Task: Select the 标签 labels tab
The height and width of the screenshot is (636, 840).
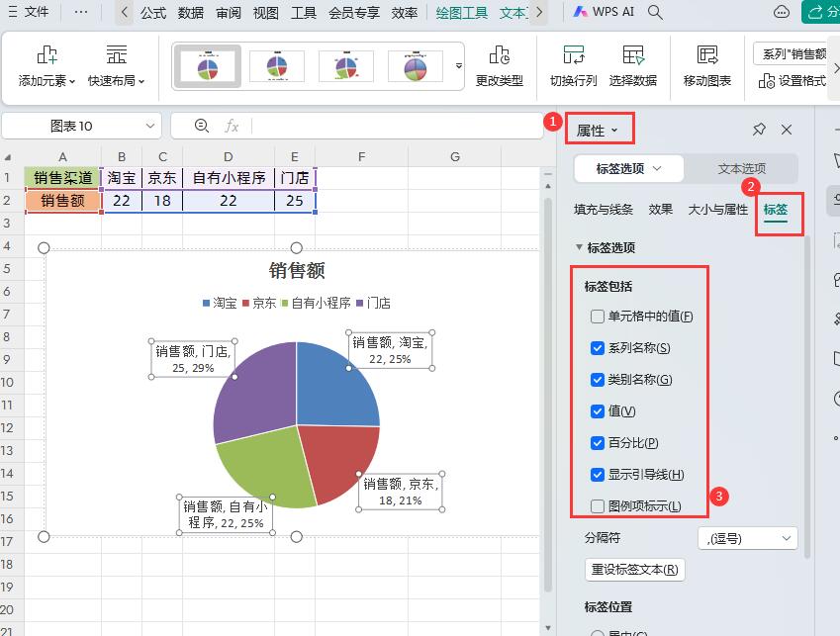Action: pyautogui.click(x=775, y=210)
